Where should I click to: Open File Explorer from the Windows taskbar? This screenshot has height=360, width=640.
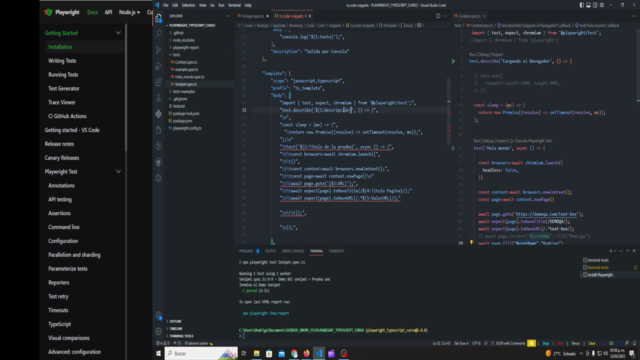point(256,353)
